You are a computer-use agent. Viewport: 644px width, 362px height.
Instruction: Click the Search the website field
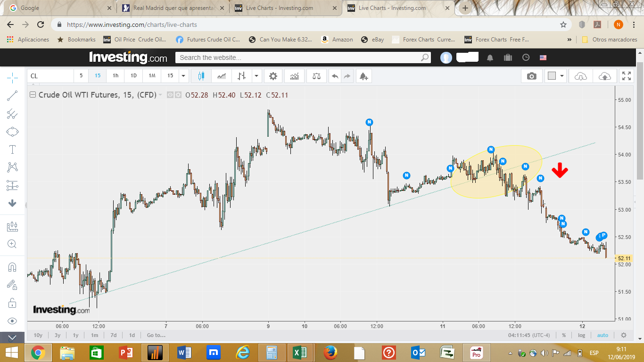point(303,58)
